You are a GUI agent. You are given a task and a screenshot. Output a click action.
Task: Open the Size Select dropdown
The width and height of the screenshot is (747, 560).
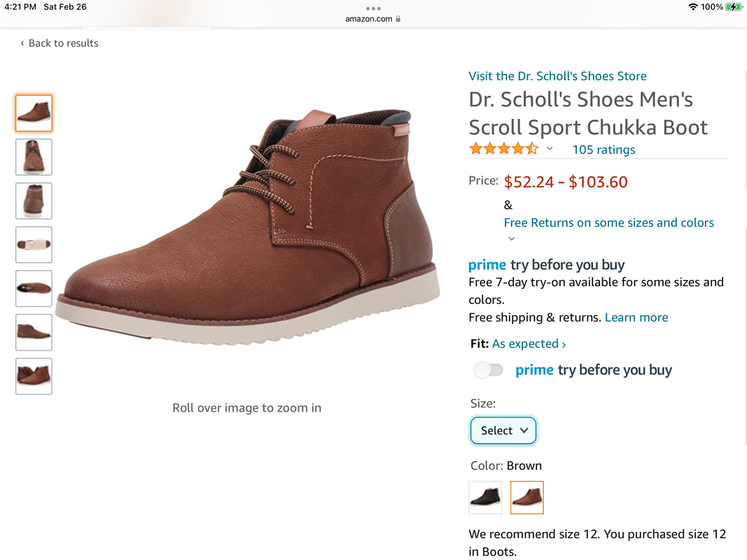pos(503,430)
